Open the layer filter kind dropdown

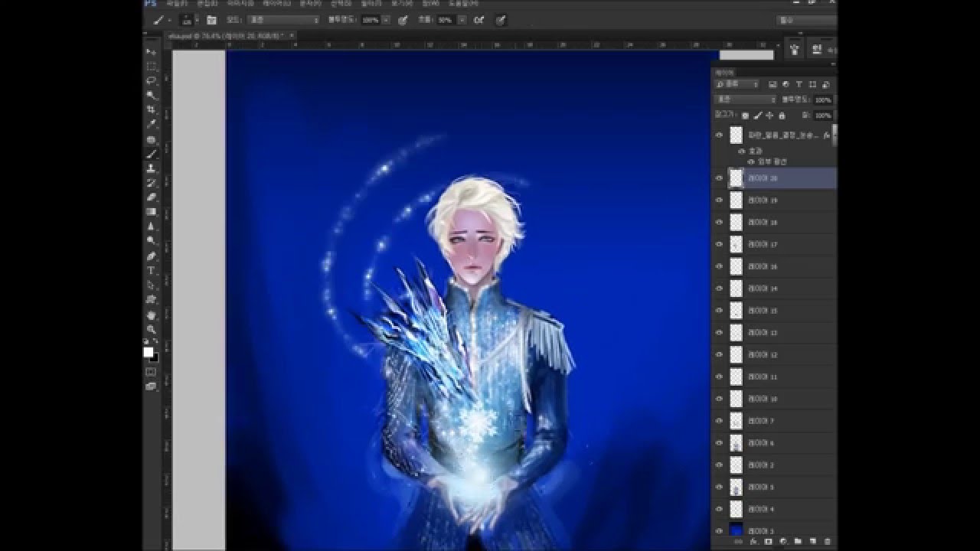(736, 84)
